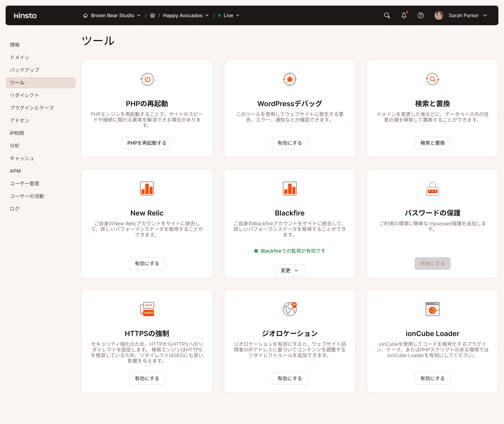The image size is (504, 424).
Task: Click the globe icon on ジオロケーション card
Action: tap(290, 309)
